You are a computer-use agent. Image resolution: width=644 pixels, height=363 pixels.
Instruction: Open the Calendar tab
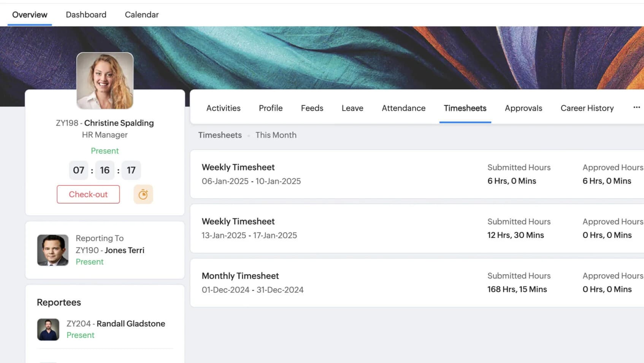click(x=142, y=14)
